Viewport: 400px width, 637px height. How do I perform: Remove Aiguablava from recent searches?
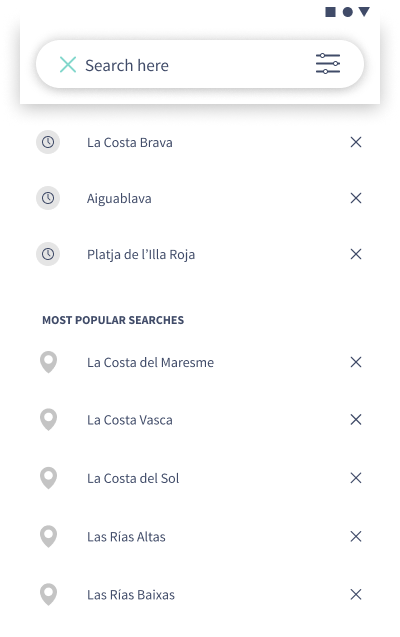[356, 198]
